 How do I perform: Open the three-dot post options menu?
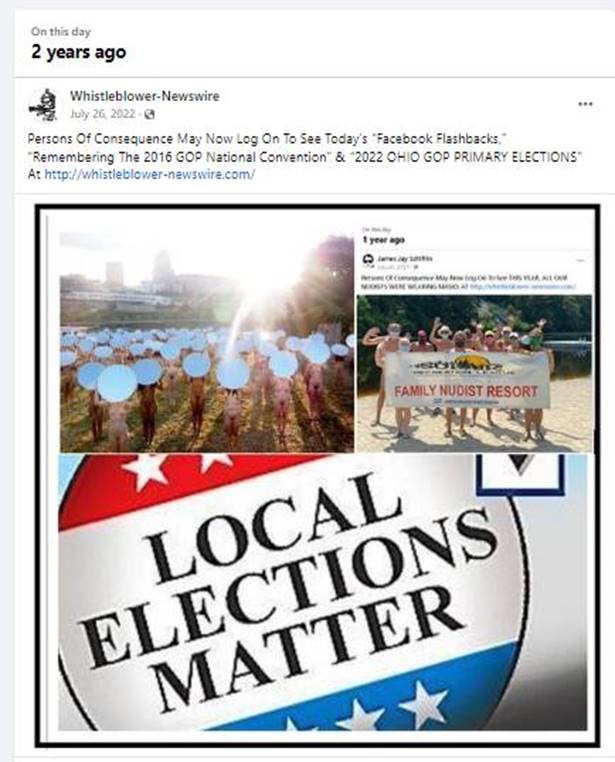click(585, 104)
